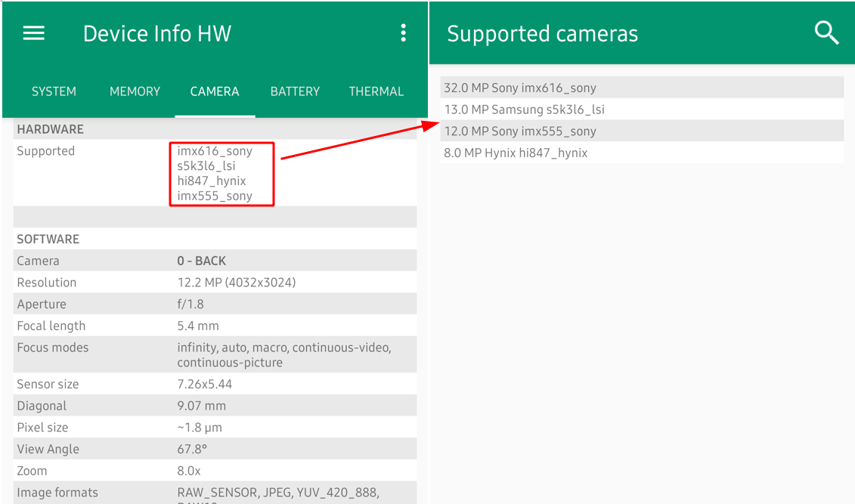The width and height of the screenshot is (855, 504).
Task: Tap the Focal length 5.4 mm value
Action: click(198, 326)
